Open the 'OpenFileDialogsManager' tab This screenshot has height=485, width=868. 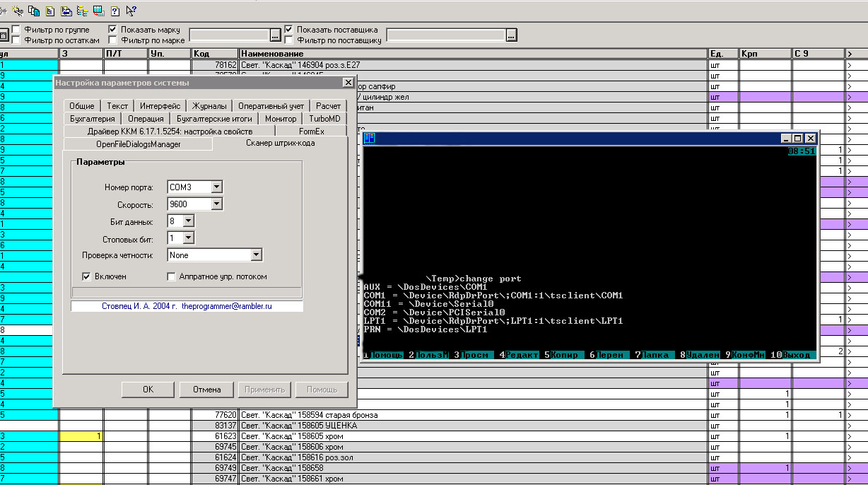pyautogui.click(x=138, y=144)
